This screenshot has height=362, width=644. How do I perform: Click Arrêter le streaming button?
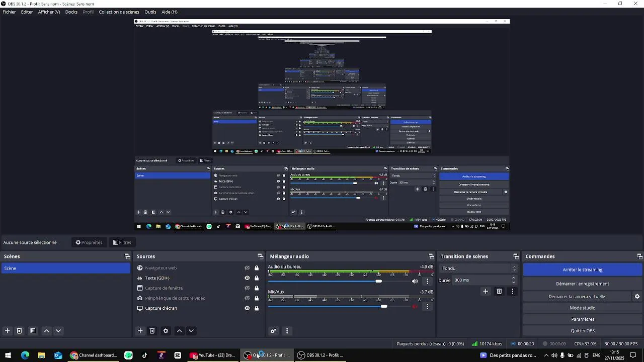pos(583,269)
